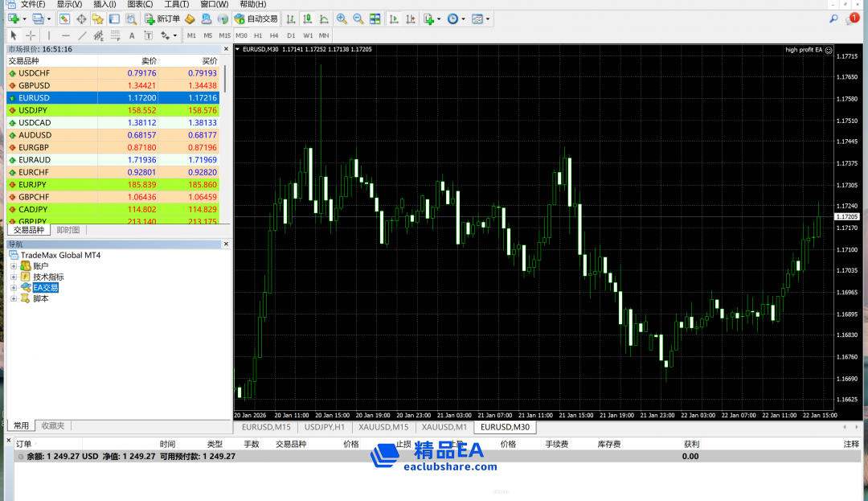The height and width of the screenshot is (501, 868).
Task: Draw a vertical line tool icon
Action: 49,35
